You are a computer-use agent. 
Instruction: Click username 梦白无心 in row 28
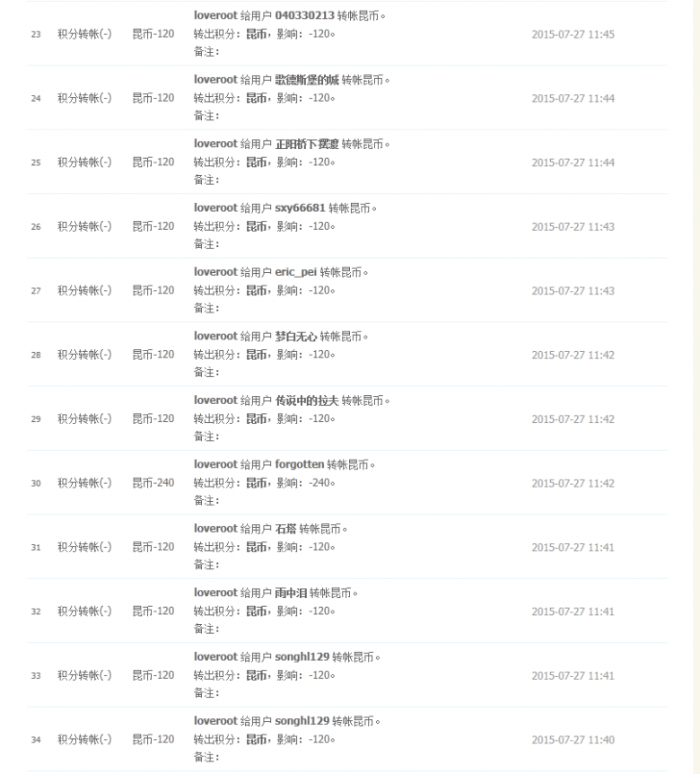(296, 337)
